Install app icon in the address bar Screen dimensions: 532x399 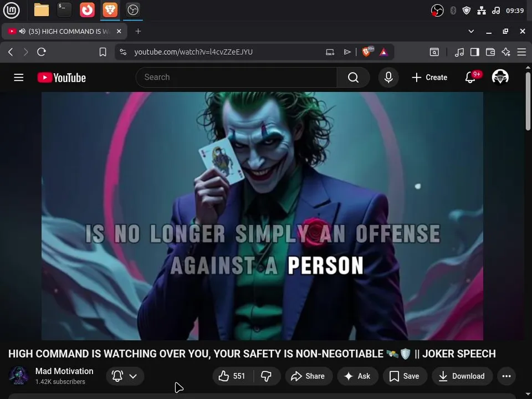[x=330, y=52]
